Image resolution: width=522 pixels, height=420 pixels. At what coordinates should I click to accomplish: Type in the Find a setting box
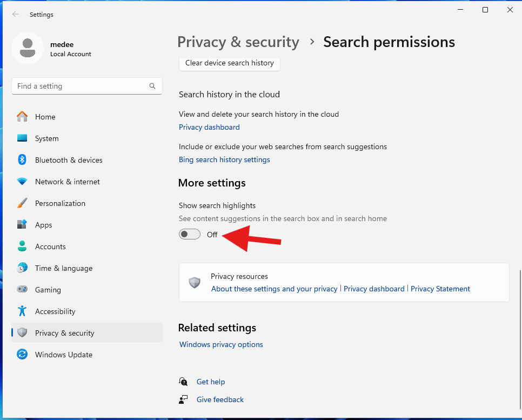(x=81, y=86)
